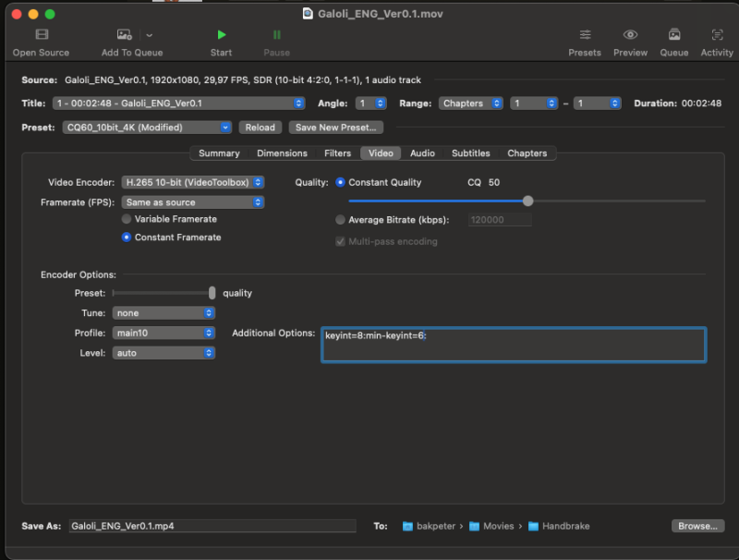Show the Queue window icon

tap(674, 34)
